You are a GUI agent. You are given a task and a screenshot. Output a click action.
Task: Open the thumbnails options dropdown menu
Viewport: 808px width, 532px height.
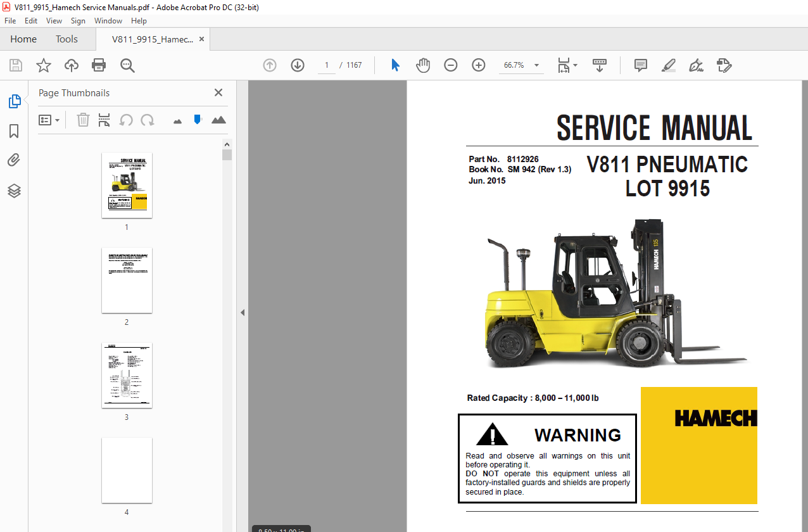(49, 120)
